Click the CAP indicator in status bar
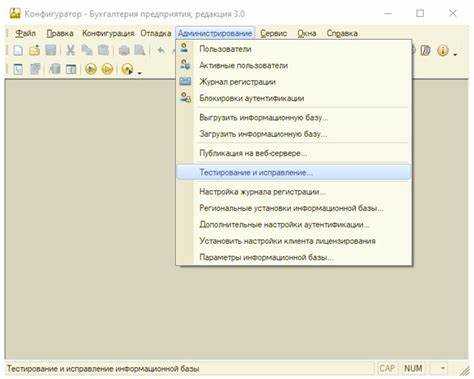 coord(387,368)
